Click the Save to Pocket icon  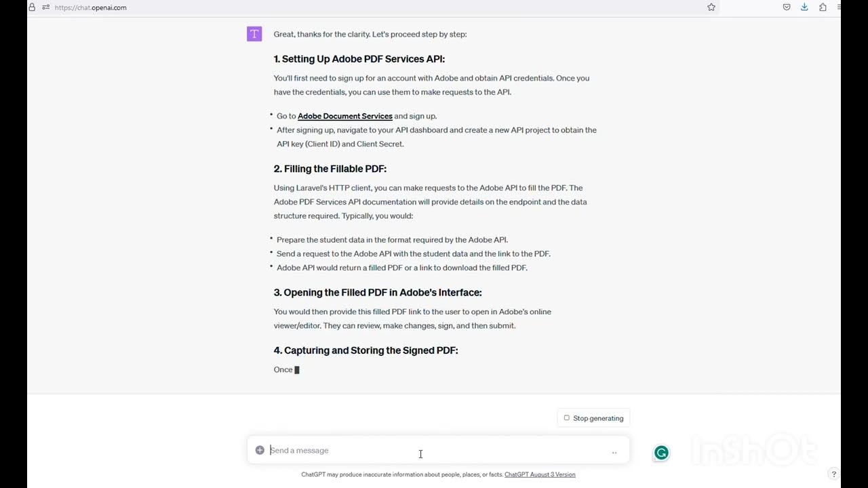pos(787,7)
